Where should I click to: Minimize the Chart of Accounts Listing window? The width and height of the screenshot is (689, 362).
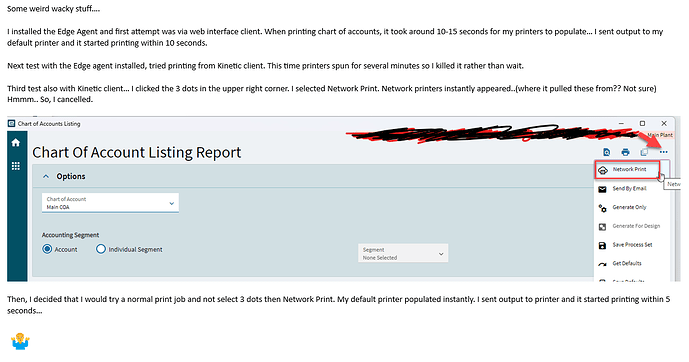click(621, 123)
